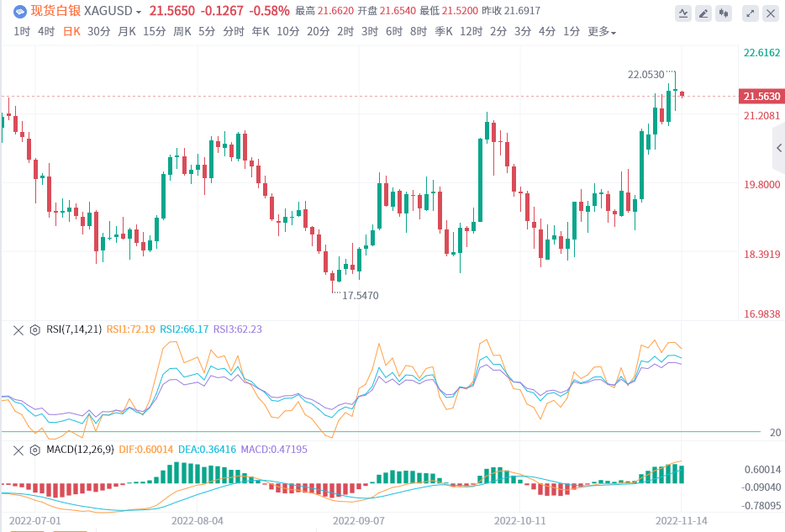785x532 pixels.
Task: Click the 16.9838 price axis label
Action: [761, 314]
